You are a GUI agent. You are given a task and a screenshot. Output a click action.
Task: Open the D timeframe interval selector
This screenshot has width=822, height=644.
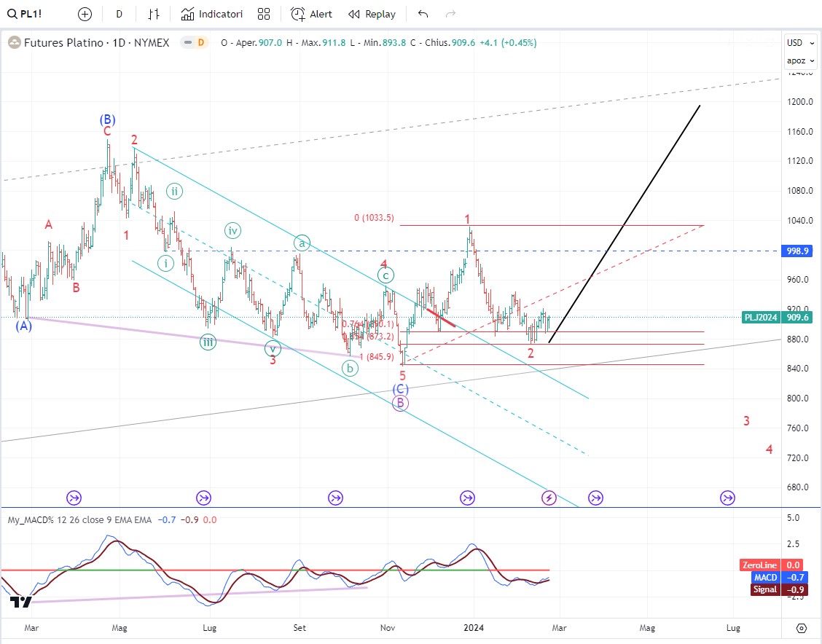pyautogui.click(x=119, y=14)
